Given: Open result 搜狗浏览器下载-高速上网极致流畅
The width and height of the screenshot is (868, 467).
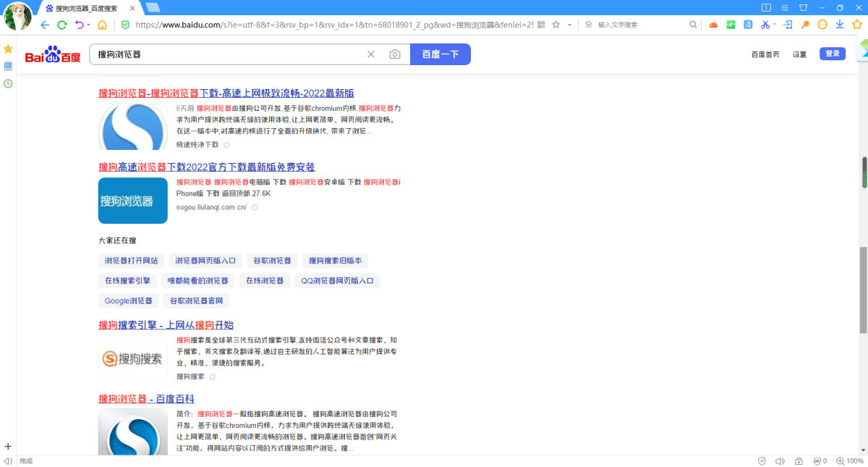Looking at the screenshot, I should 226,93.
